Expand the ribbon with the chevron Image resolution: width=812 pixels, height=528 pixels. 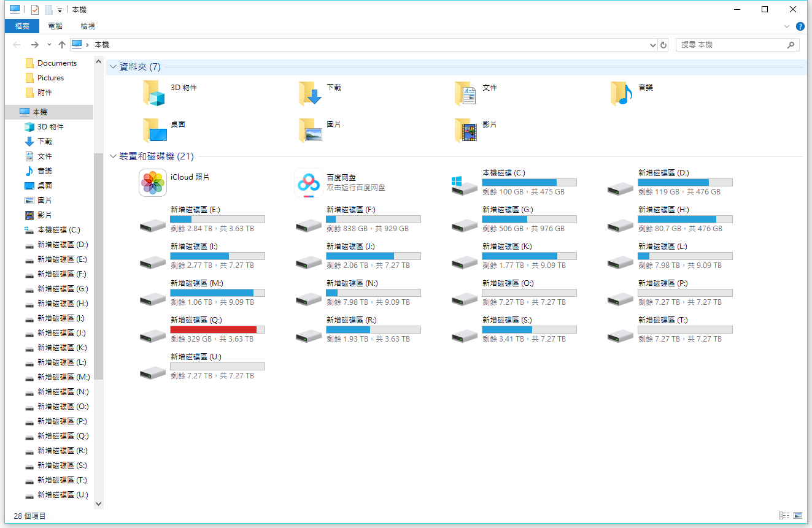787,26
